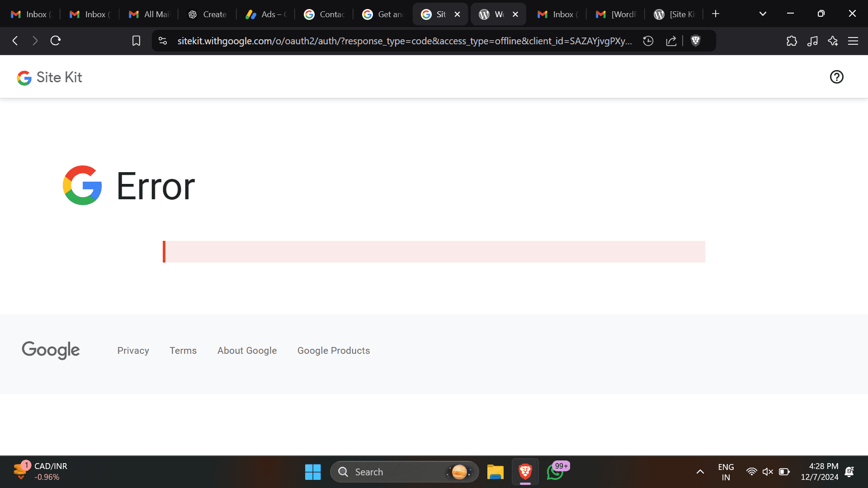Screen dimensions: 868x488
Task: Show hidden system tray icons chevron
Action: click(x=700, y=472)
